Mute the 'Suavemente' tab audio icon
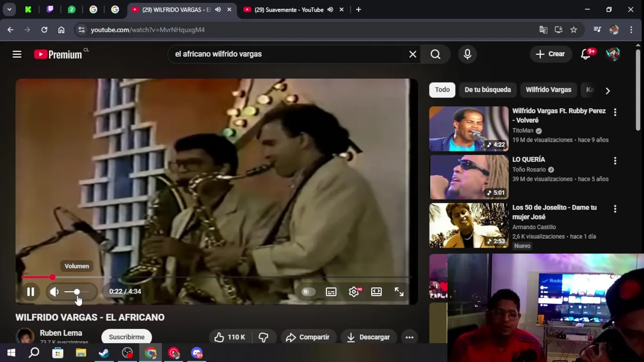Image resolution: width=644 pixels, height=362 pixels. click(x=330, y=10)
